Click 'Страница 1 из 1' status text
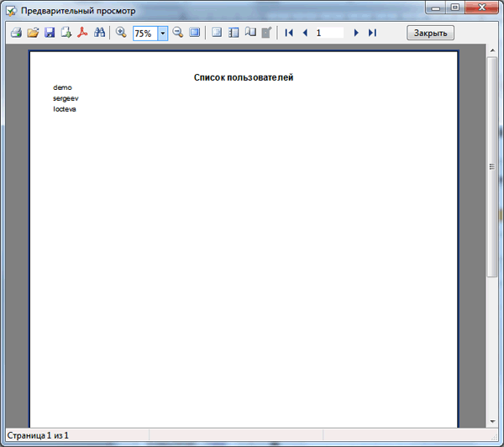 38,435
